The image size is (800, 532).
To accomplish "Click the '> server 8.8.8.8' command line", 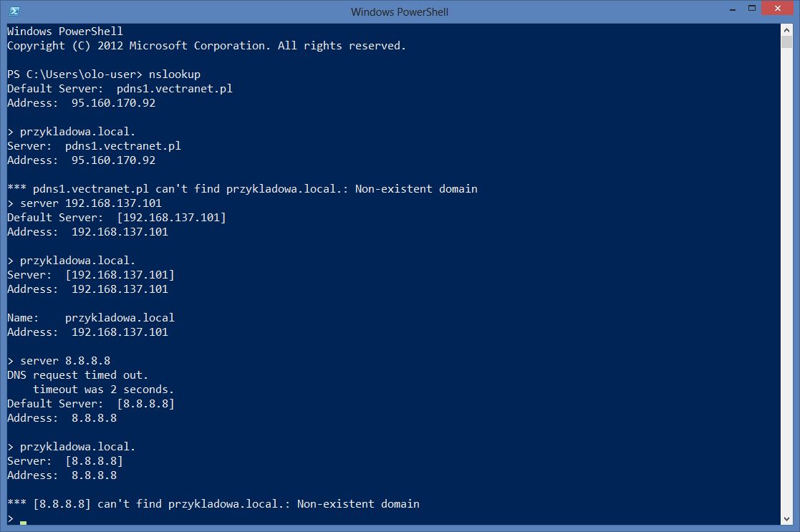I will pos(59,361).
